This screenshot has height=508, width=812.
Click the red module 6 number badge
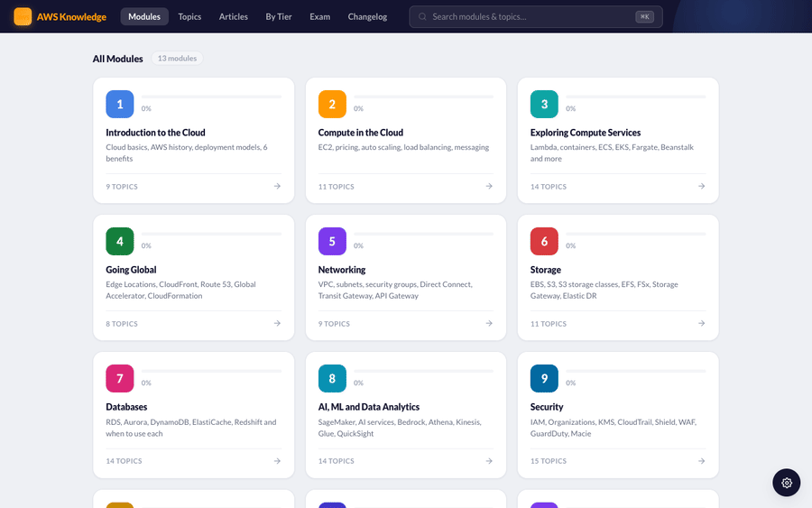point(544,241)
